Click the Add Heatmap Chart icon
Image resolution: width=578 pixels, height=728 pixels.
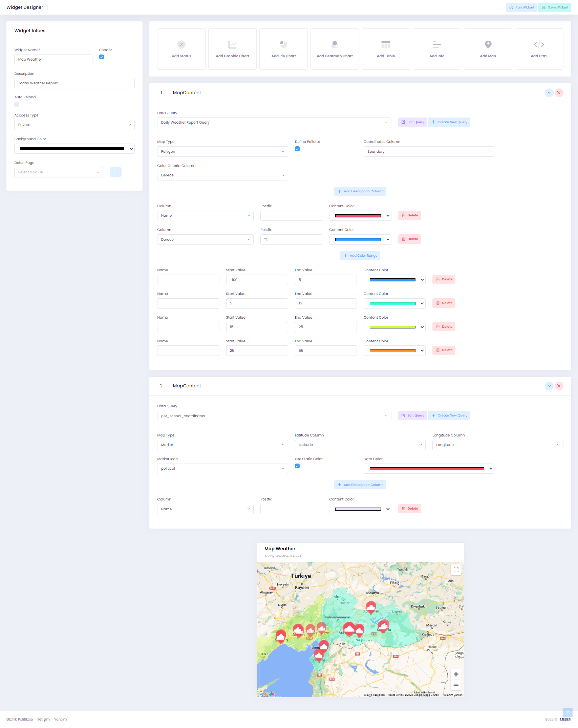pyautogui.click(x=335, y=44)
